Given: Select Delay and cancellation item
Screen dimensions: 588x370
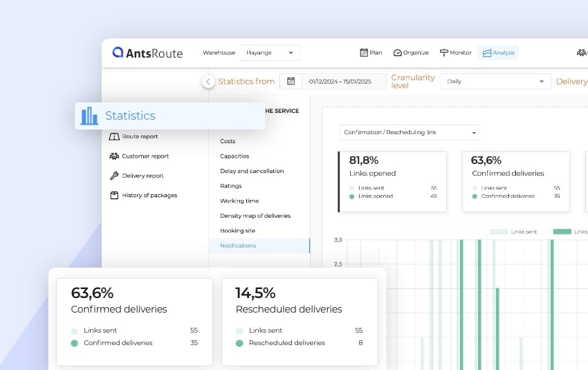Looking at the screenshot, I should [x=252, y=171].
